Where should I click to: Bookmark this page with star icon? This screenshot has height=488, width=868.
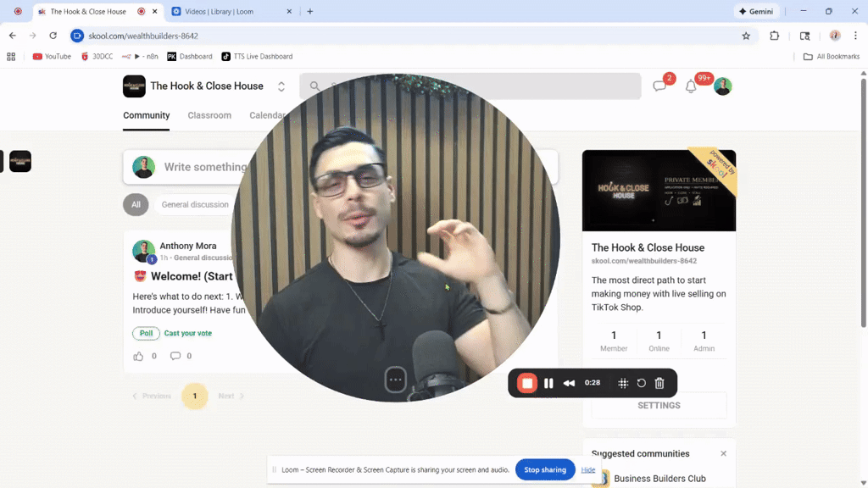(746, 36)
